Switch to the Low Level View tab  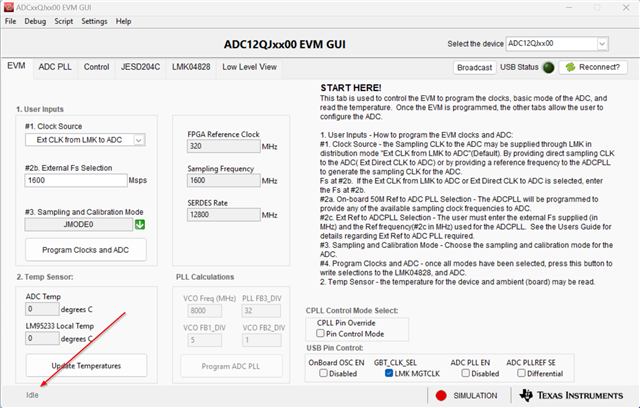tap(249, 67)
